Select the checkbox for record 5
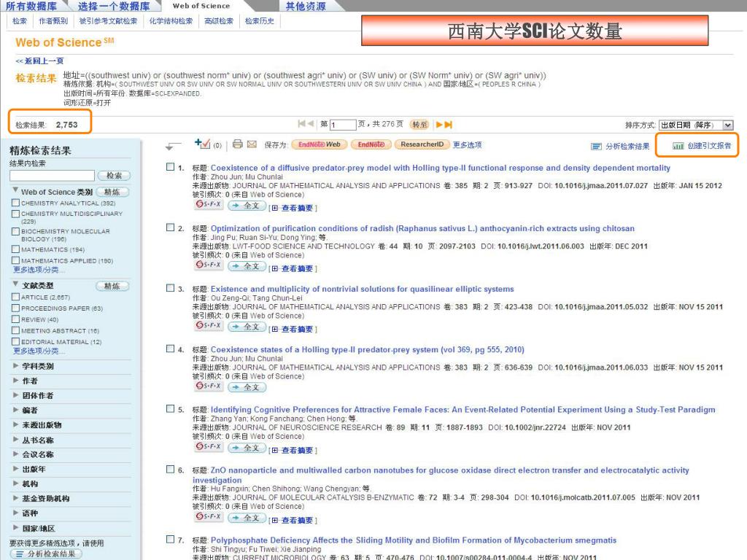 coord(170,409)
